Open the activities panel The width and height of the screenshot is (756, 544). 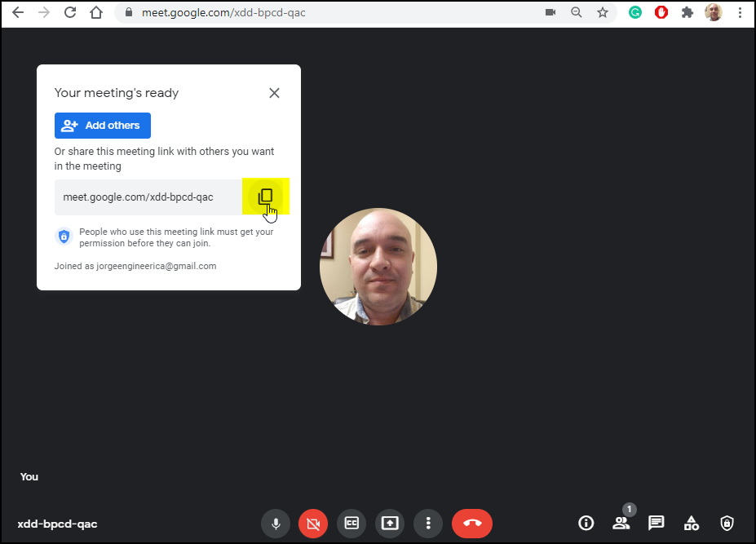(x=692, y=523)
